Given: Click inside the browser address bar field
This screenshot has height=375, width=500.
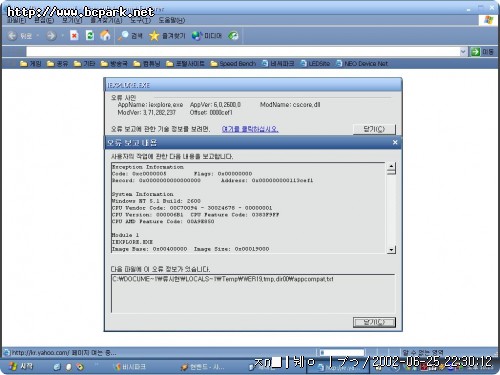Looking at the screenshot, I should coord(242,52).
